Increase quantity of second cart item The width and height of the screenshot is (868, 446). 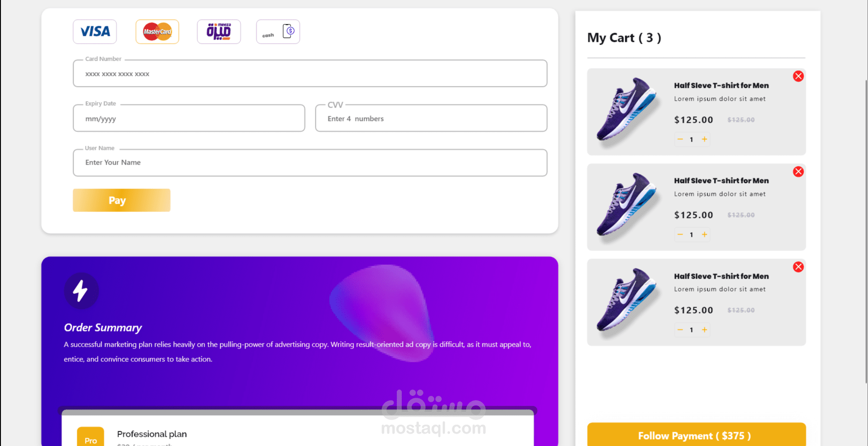[704, 234]
